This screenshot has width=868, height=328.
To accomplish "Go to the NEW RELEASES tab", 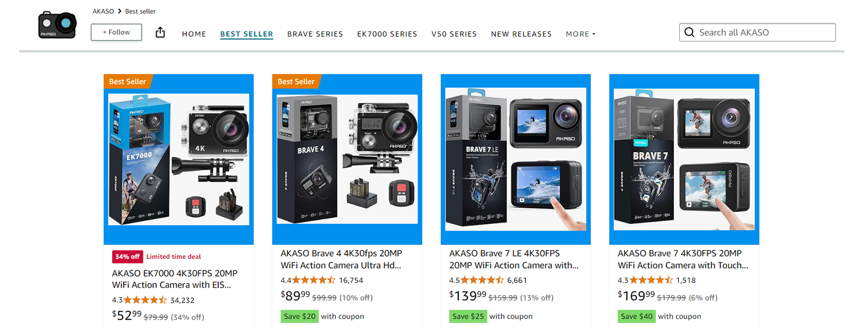I will tap(521, 34).
